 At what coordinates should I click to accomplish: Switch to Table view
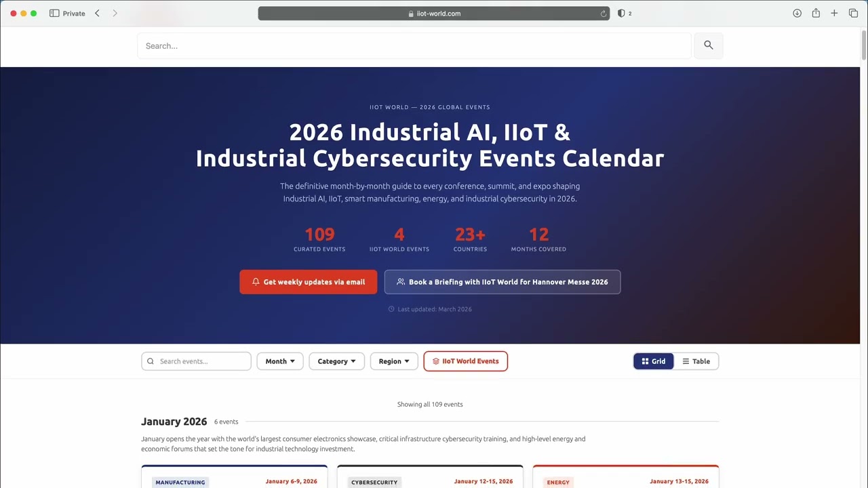696,361
